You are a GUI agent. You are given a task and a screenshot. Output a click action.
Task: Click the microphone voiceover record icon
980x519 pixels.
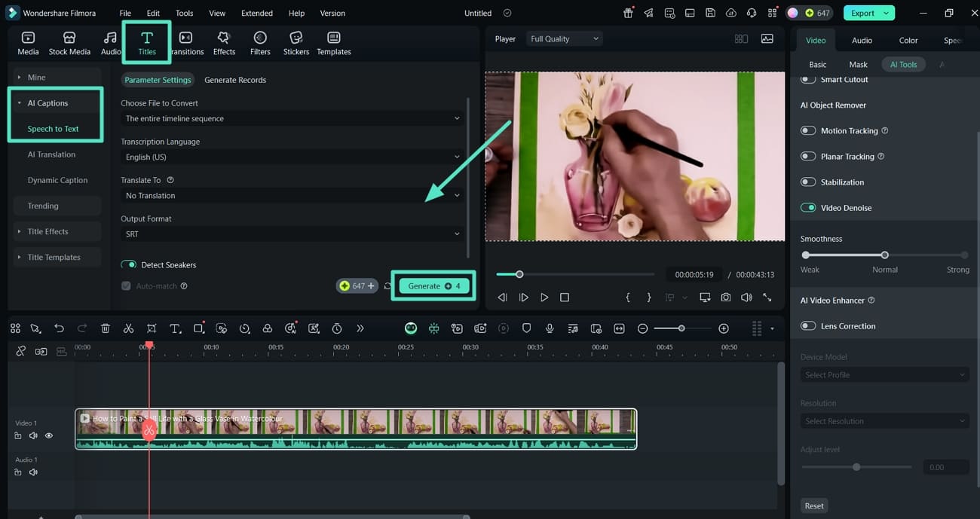(550, 328)
